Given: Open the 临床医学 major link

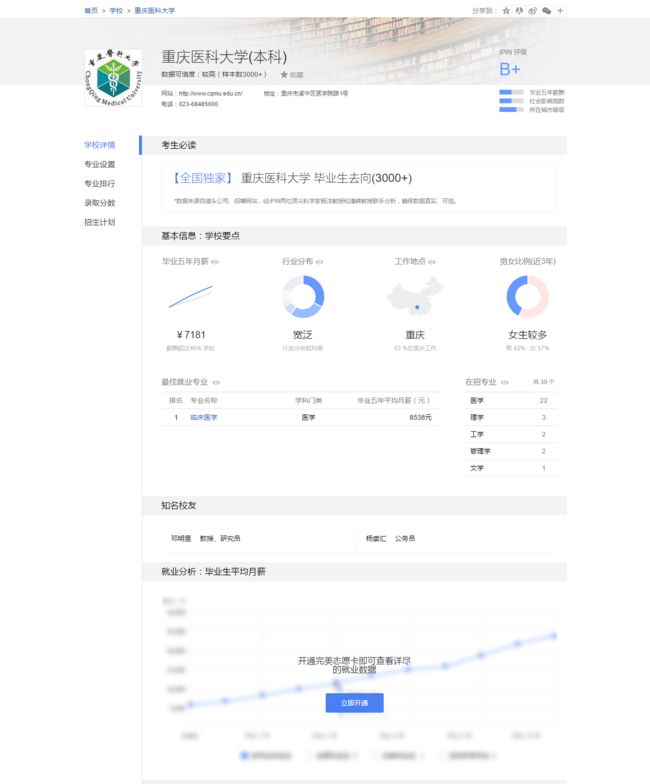Looking at the screenshot, I should click(204, 418).
